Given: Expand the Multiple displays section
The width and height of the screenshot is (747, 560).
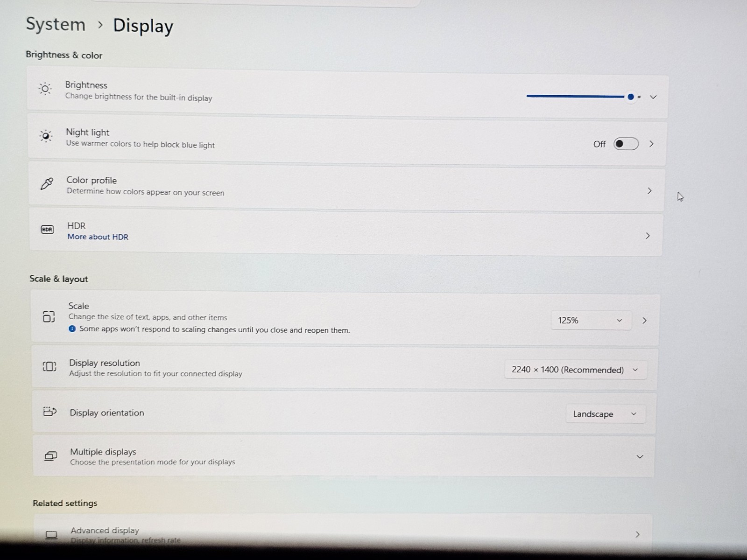Looking at the screenshot, I should pos(640,456).
